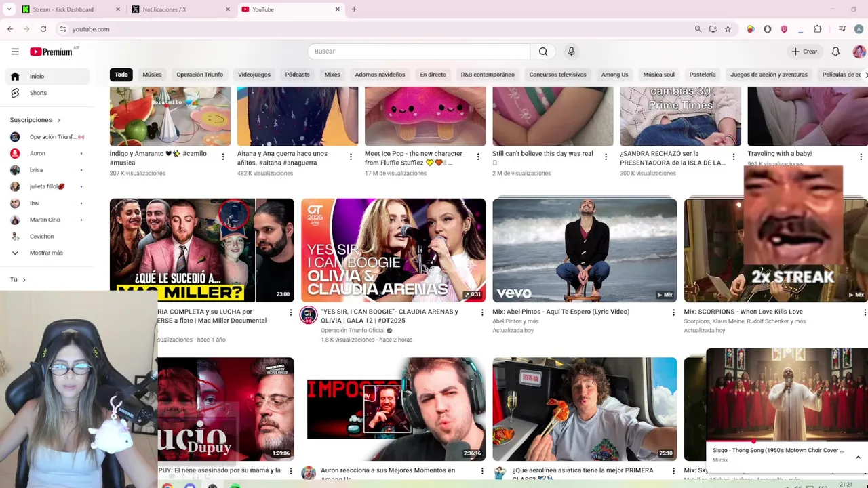Image resolution: width=868 pixels, height=488 pixels.
Task: Select the Mixes filter chip
Action: (332, 75)
